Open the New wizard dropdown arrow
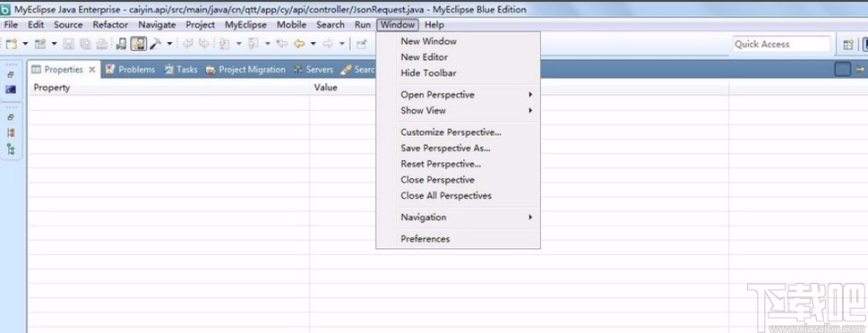This screenshot has width=868, height=333. point(25,44)
